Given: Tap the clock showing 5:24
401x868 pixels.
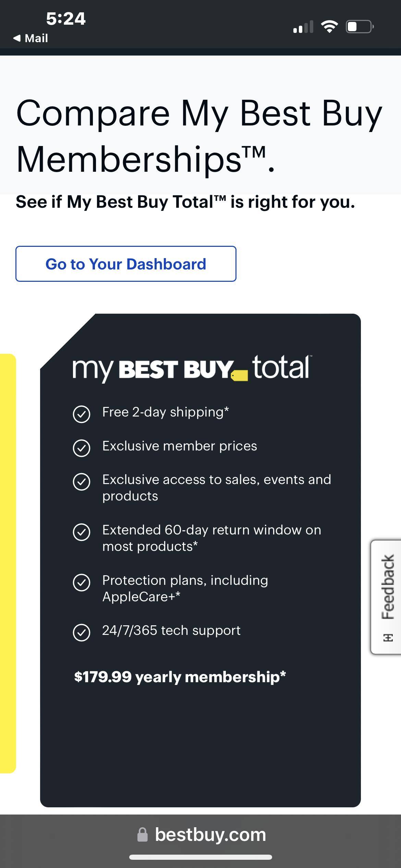Looking at the screenshot, I should point(65,19).
